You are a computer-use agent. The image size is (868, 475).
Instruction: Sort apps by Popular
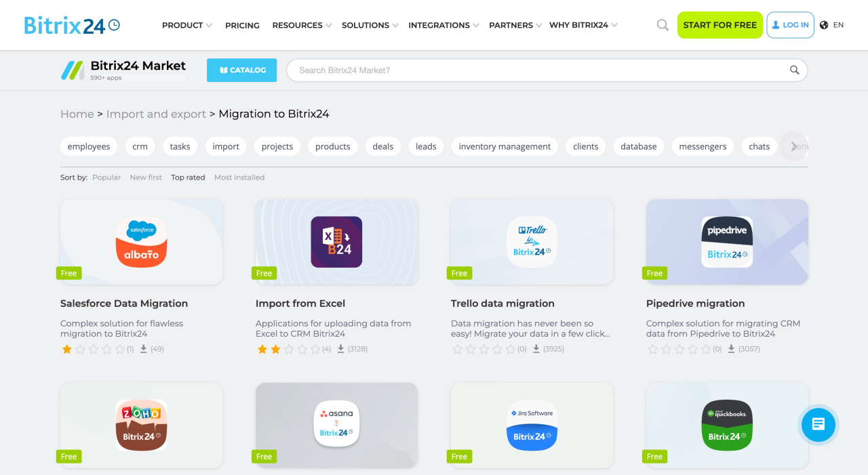pos(106,178)
